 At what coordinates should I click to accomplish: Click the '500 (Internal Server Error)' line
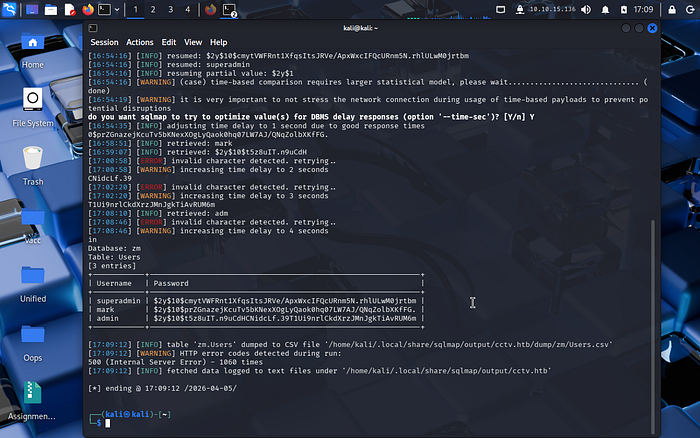point(175,362)
